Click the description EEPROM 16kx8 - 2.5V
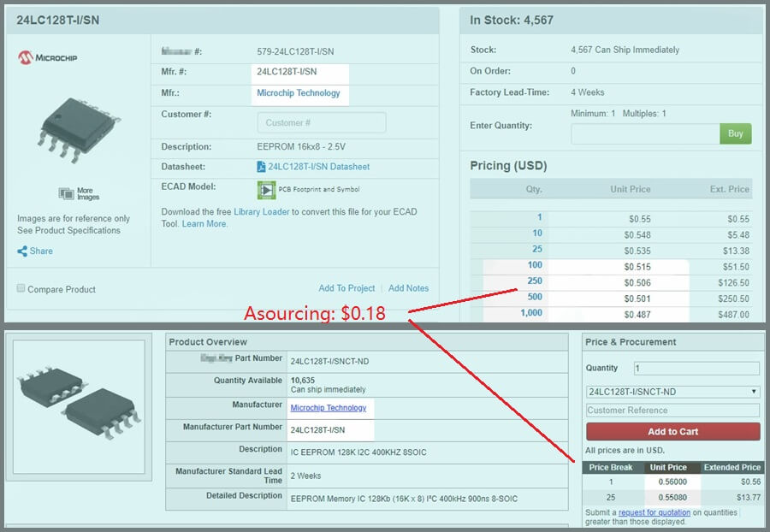The width and height of the screenshot is (770, 532). click(x=301, y=147)
